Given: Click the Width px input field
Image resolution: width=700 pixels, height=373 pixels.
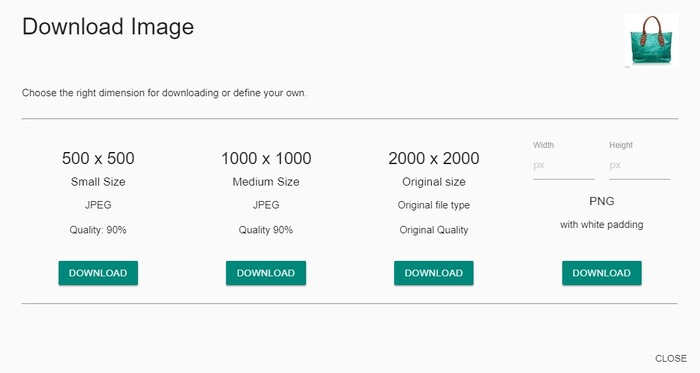Looking at the screenshot, I should 563,166.
